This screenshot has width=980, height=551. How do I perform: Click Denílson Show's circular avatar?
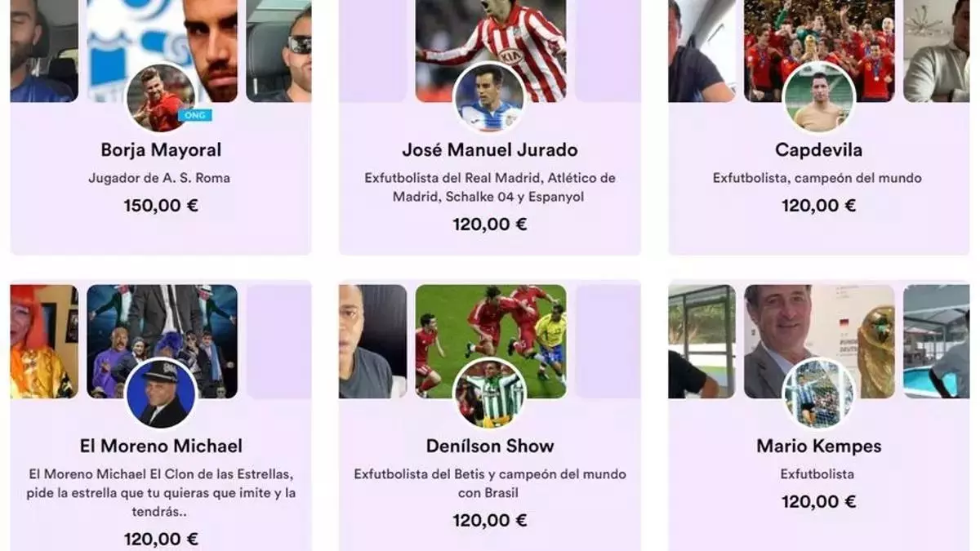490,393
